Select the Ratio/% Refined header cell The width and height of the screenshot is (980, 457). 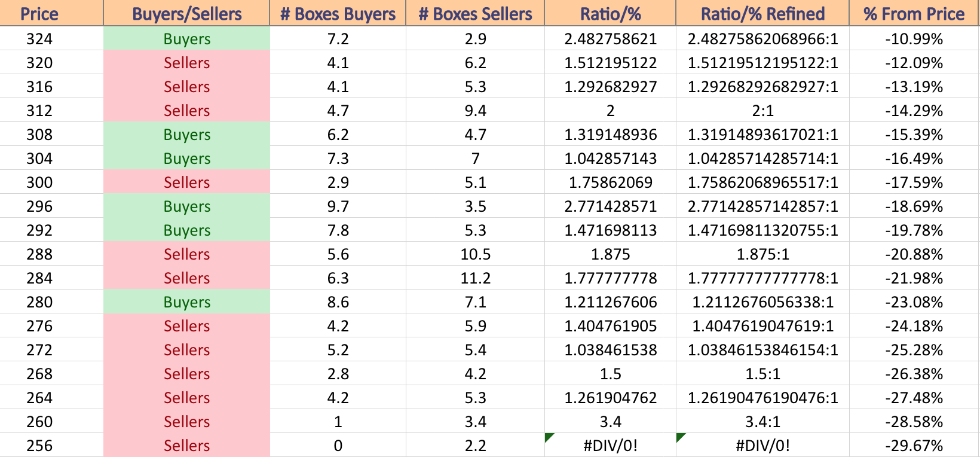click(762, 13)
